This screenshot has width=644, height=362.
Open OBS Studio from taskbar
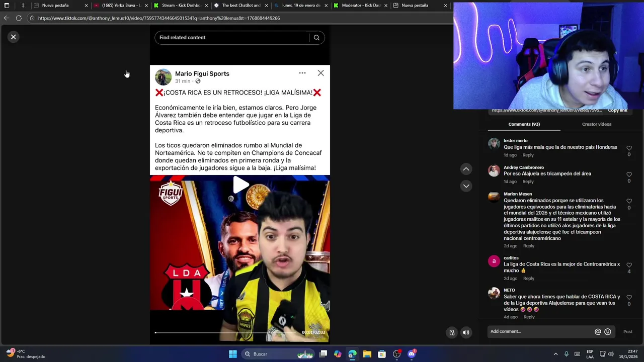pyautogui.click(x=397, y=354)
